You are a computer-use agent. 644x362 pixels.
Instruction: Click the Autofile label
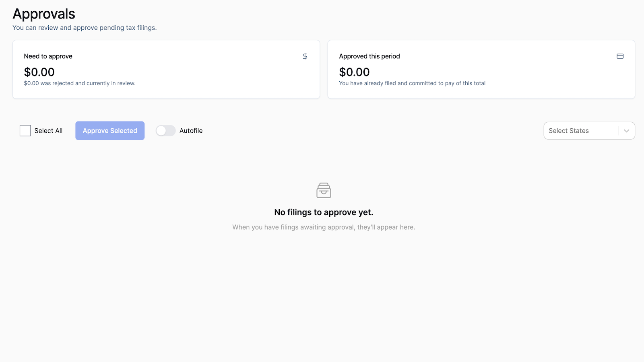(x=191, y=131)
